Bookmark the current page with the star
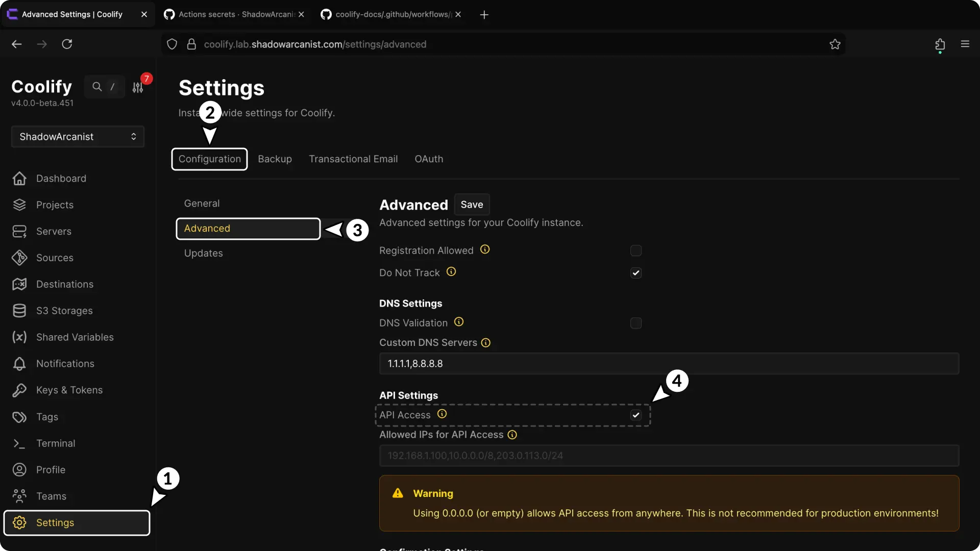Screen dimensions: 980x551 click(836, 44)
